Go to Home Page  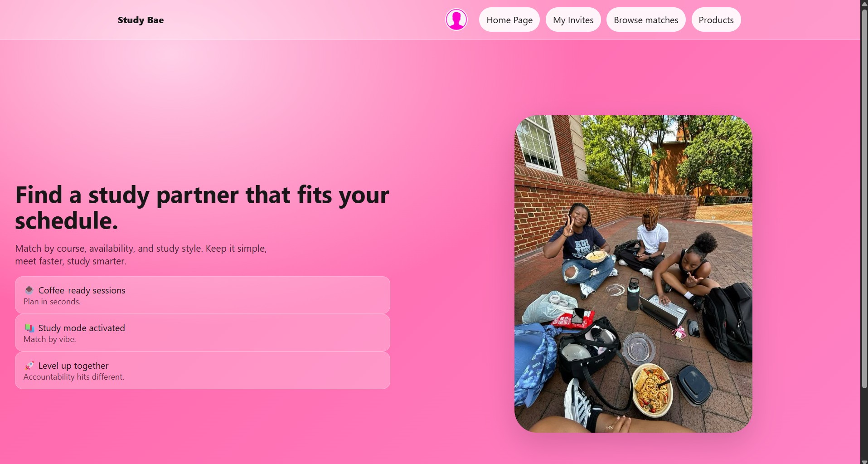pos(509,20)
